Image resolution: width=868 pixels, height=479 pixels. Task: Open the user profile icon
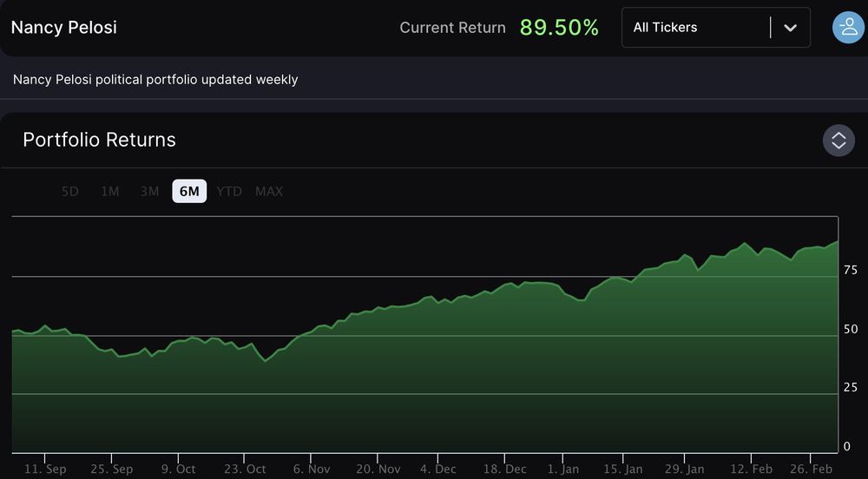pyautogui.click(x=846, y=27)
